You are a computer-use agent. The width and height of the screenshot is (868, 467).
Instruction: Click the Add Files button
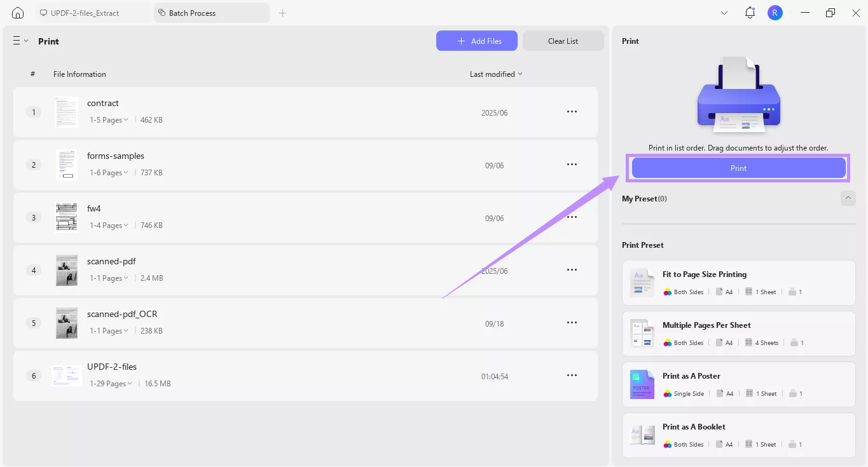coord(476,41)
